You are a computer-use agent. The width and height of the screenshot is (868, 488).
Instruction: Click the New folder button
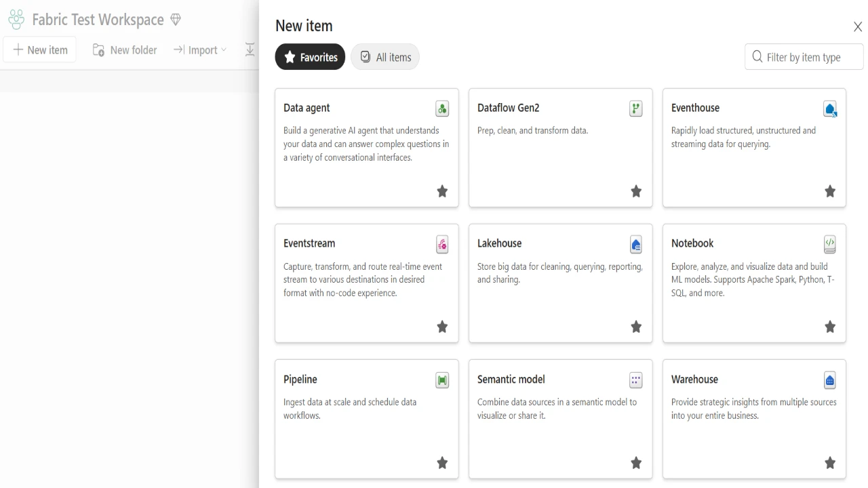125,49
